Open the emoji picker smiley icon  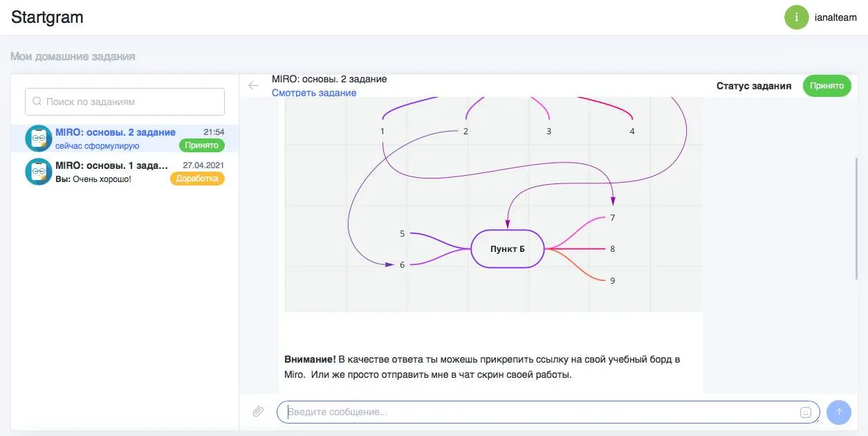(805, 412)
